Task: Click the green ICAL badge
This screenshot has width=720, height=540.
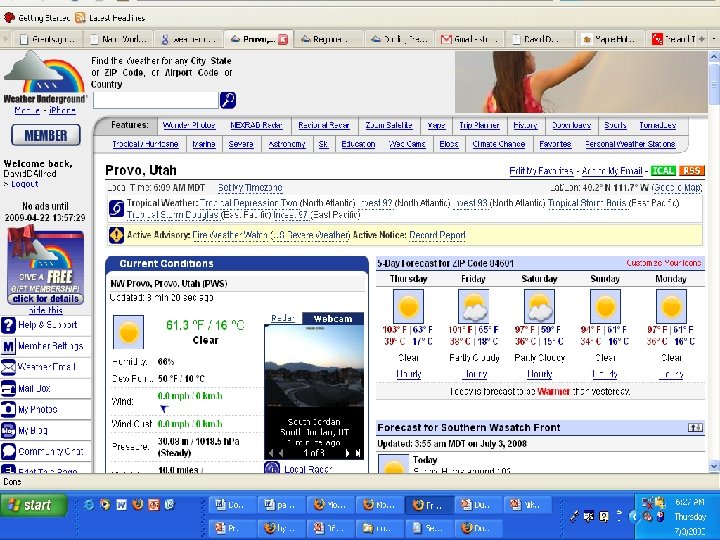Action: pos(663,171)
